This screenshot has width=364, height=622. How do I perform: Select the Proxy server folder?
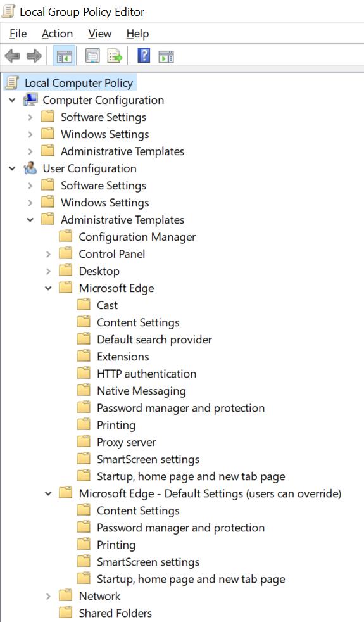click(126, 442)
